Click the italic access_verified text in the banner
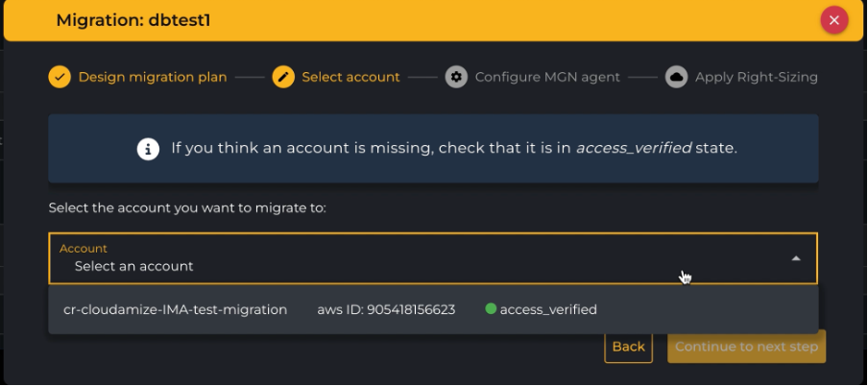This screenshot has height=386, width=868. click(633, 149)
